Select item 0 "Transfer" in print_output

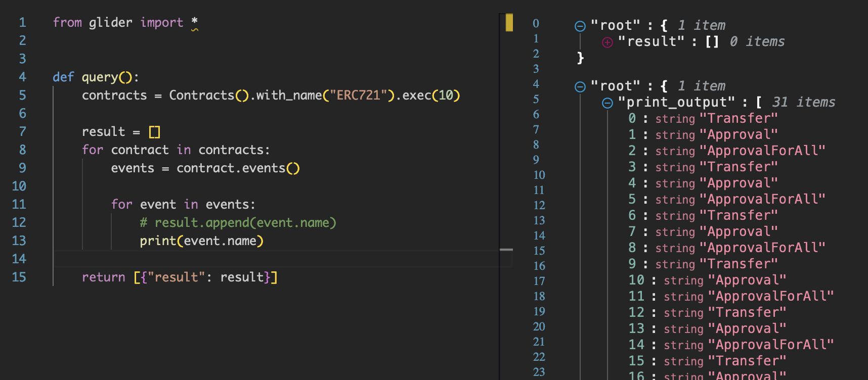pos(738,119)
